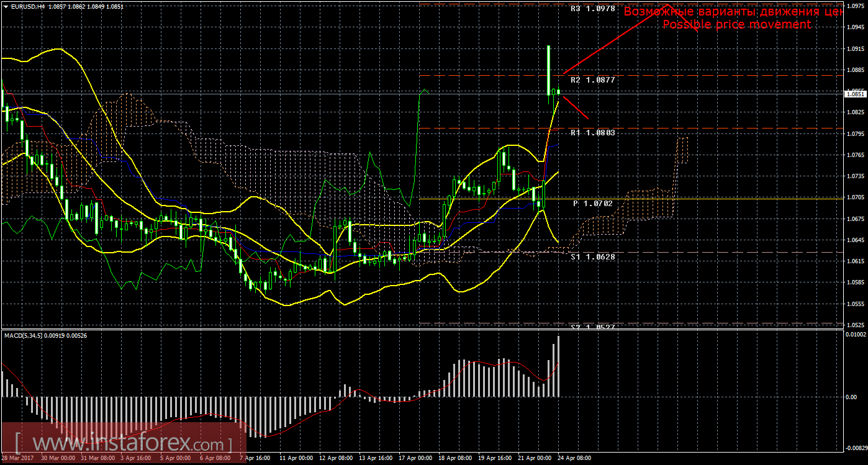The image size is (868, 465).
Task: Click the 1.0795 price axis label
Action: (x=856, y=133)
